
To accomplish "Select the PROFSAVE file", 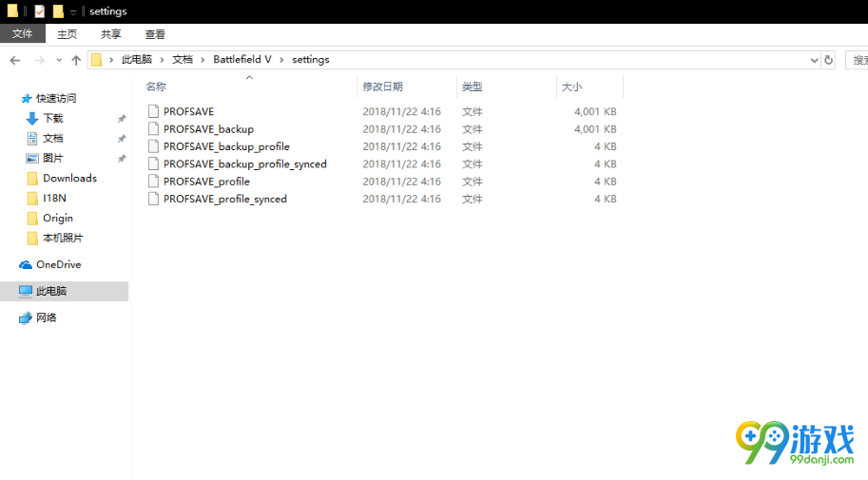I will click(188, 111).
